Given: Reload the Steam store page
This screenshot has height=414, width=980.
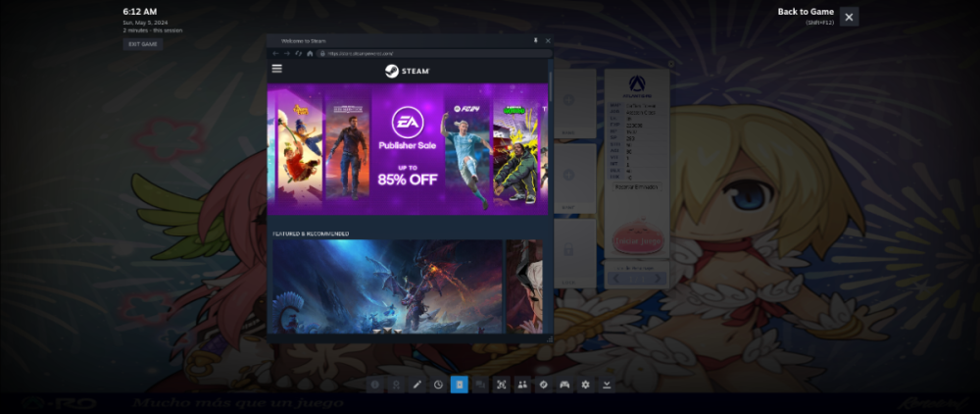Looking at the screenshot, I should click(x=298, y=53).
